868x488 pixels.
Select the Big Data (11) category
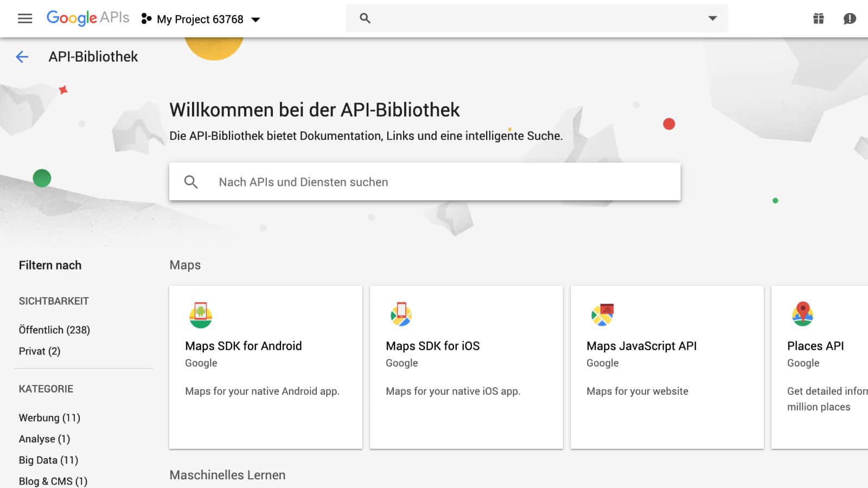coord(48,460)
